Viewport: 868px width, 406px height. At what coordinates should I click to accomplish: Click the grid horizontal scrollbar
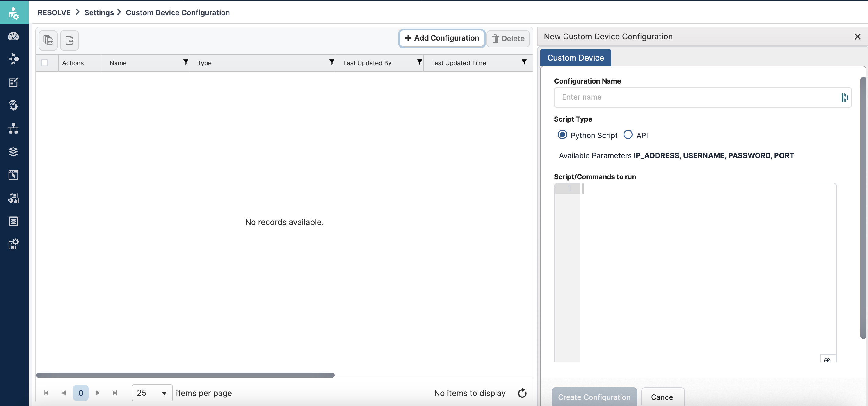tap(185, 375)
